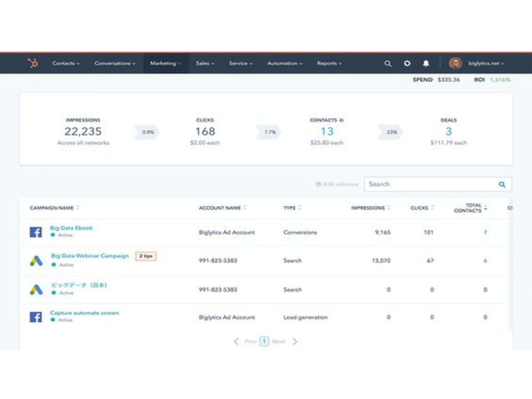Expand the Automation dropdown
The image size is (532, 399).
pyautogui.click(x=285, y=63)
